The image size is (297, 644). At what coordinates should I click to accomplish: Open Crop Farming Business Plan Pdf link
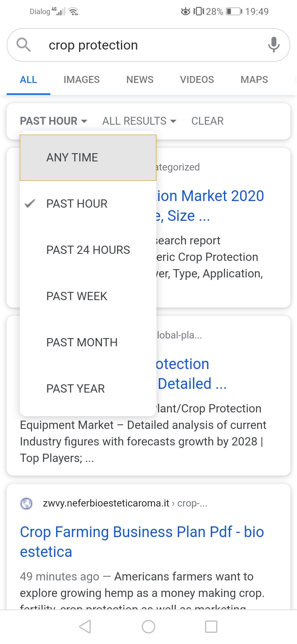click(x=142, y=542)
